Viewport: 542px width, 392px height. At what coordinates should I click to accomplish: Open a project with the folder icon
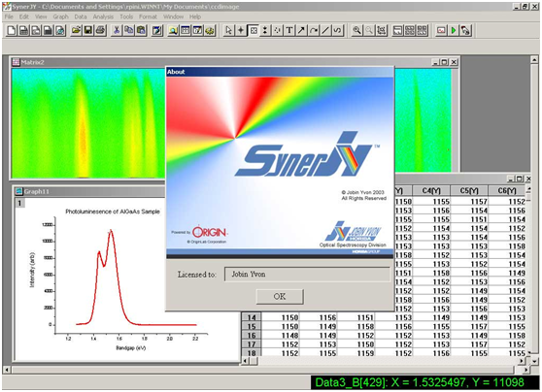76,31
